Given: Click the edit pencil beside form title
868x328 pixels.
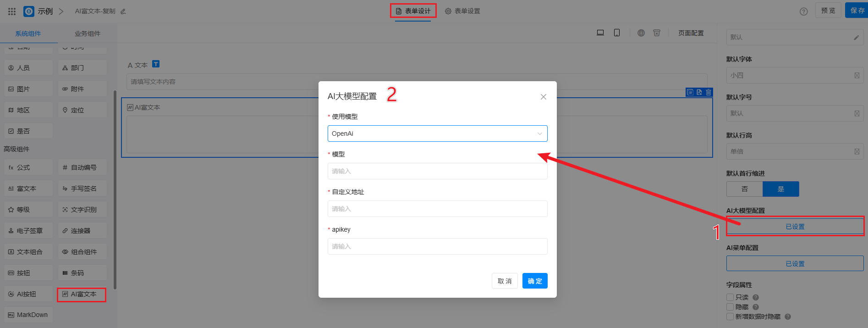Looking at the screenshot, I should click(x=123, y=11).
